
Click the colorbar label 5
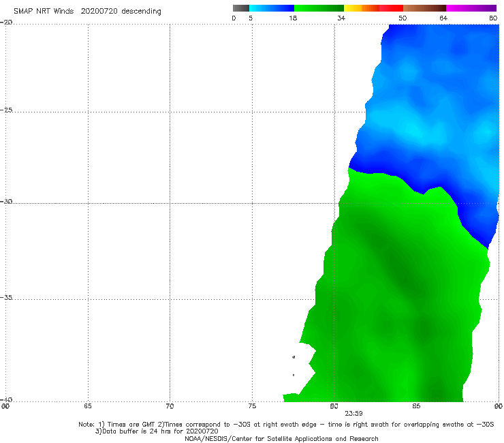pyautogui.click(x=251, y=18)
